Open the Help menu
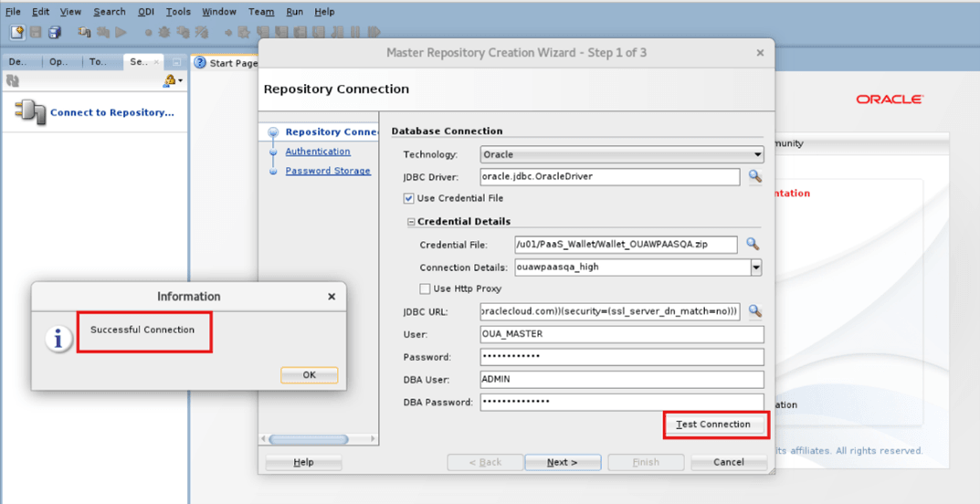 [x=324, y=11]
